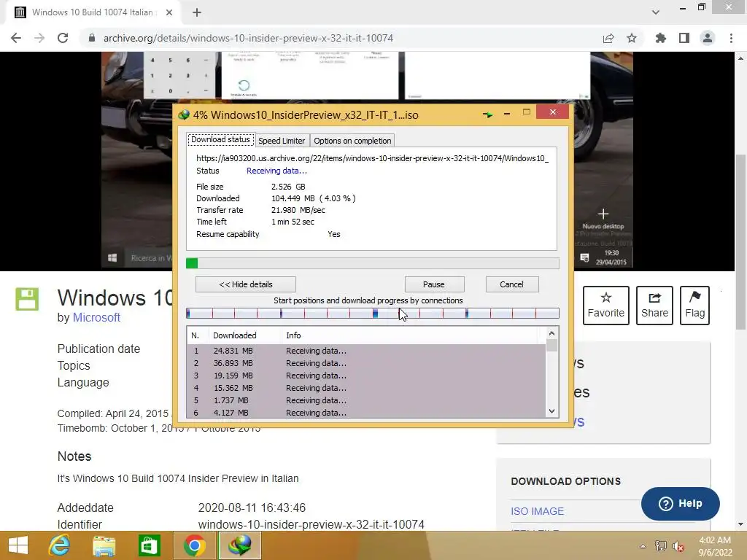Share this archive item
Viewport: 747px width, 560px height.
[654, 306]
